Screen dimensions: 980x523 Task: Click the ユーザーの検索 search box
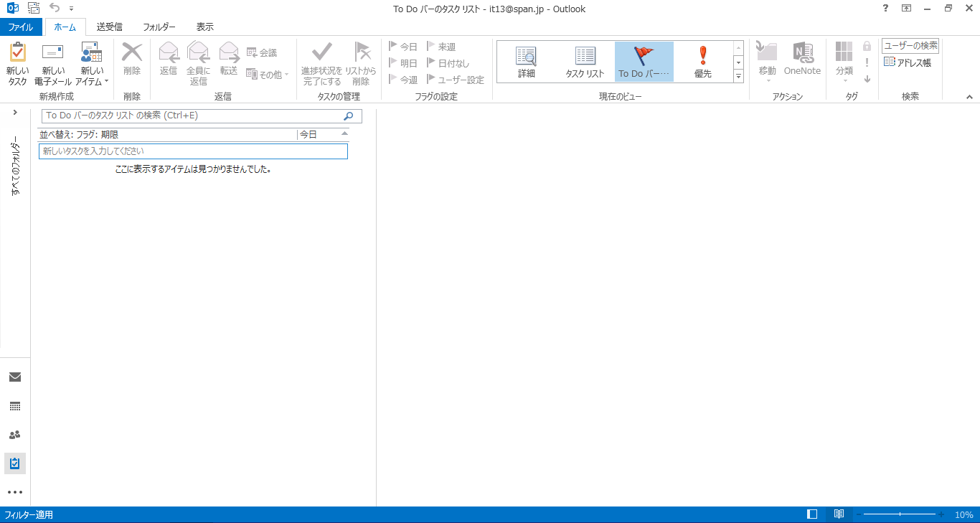pyautogui.click(x=910, y=46)
